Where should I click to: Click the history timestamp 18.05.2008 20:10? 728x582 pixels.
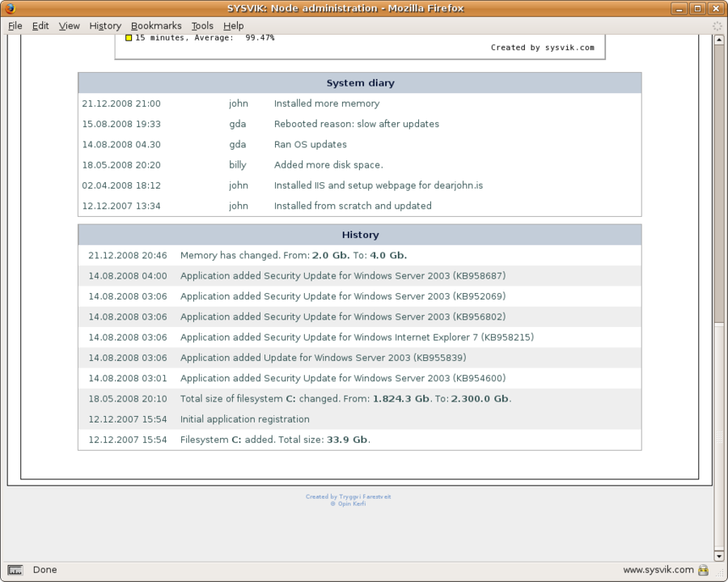pyautogui.click(x=128, y=398)
